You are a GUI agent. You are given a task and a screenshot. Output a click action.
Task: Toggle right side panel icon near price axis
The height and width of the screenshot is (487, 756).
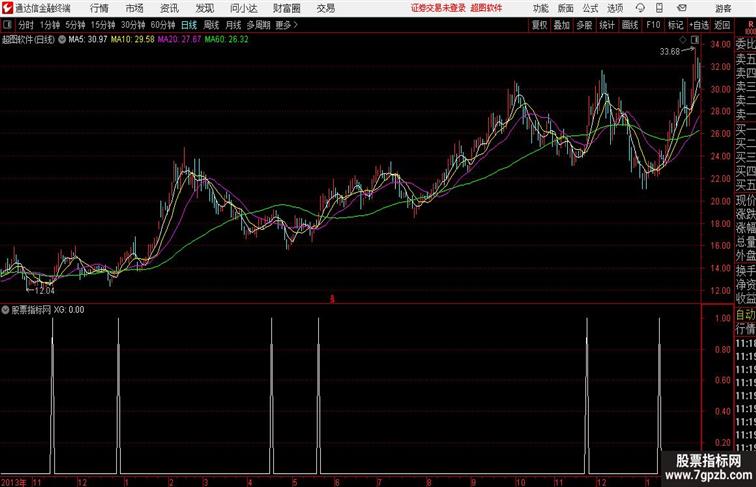694,40
